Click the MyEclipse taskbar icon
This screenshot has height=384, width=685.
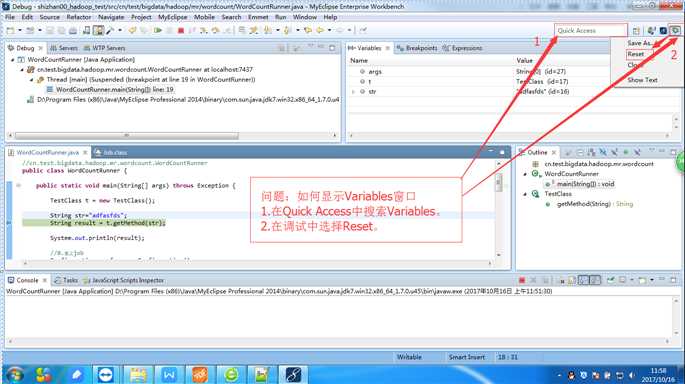pyautogui.click(x=293, y=374)
